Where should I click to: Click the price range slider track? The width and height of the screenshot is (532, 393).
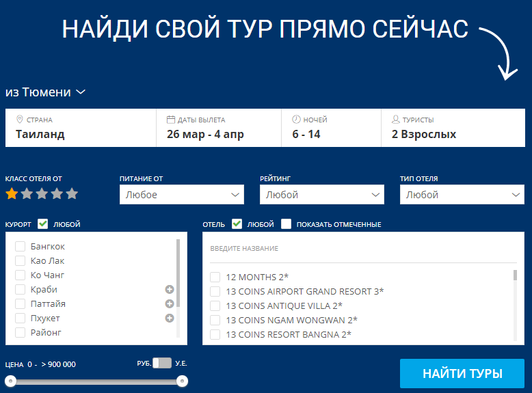click(96, 381)
